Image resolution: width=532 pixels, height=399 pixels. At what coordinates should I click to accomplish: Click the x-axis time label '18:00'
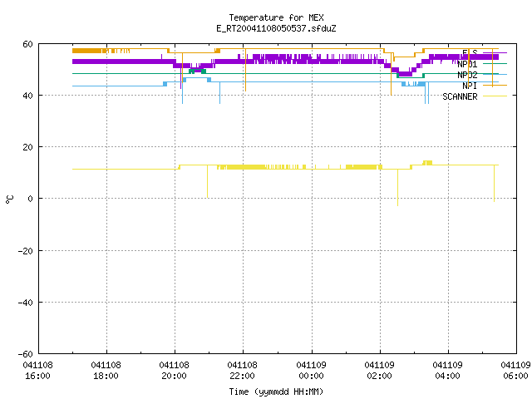106,377
